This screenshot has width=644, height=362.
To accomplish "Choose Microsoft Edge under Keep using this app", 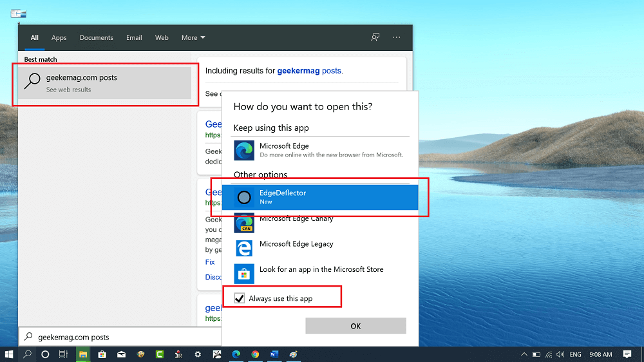I will point(320,150).
